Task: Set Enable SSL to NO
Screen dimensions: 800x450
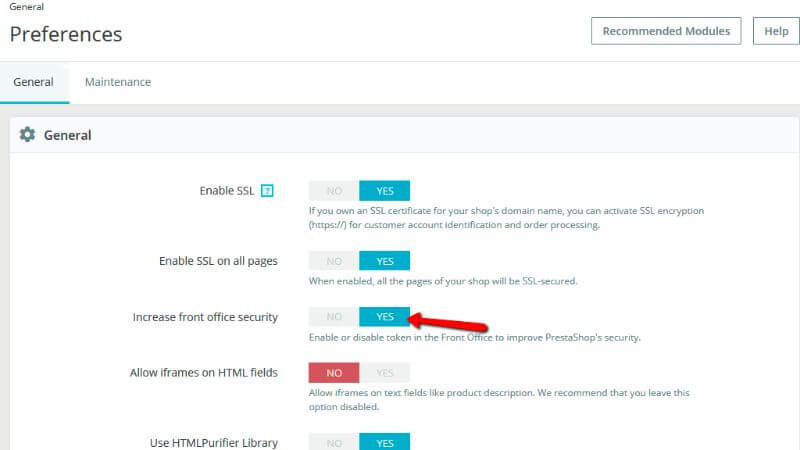Action: (334, 191)
